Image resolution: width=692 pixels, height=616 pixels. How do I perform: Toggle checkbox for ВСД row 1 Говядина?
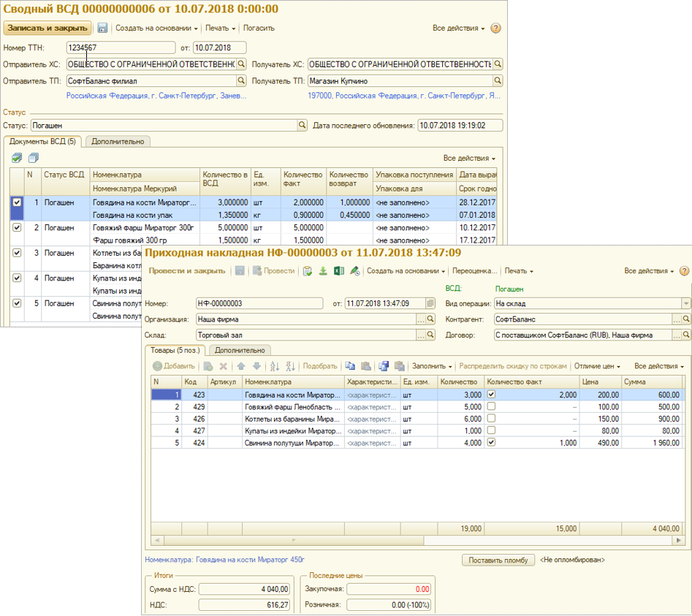pos(17,202)
